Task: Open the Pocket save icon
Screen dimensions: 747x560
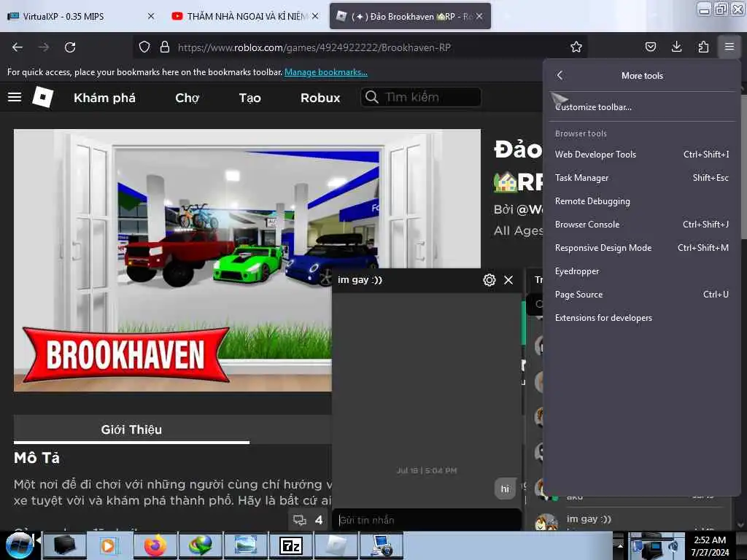Action: pos(650,47)
